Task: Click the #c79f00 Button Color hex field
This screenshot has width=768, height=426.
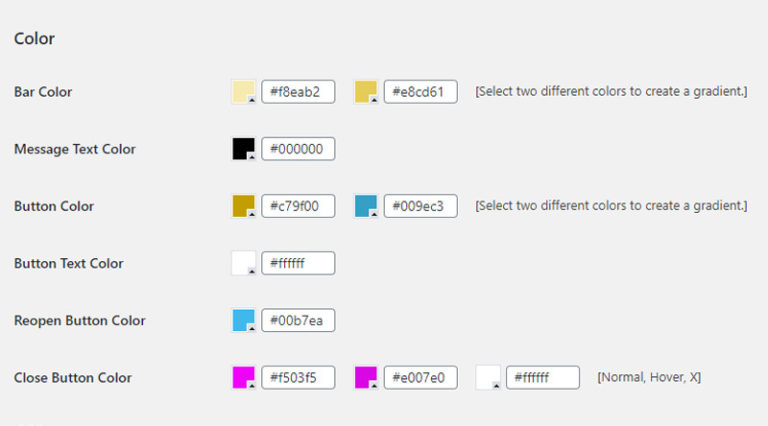Action: 297,206
